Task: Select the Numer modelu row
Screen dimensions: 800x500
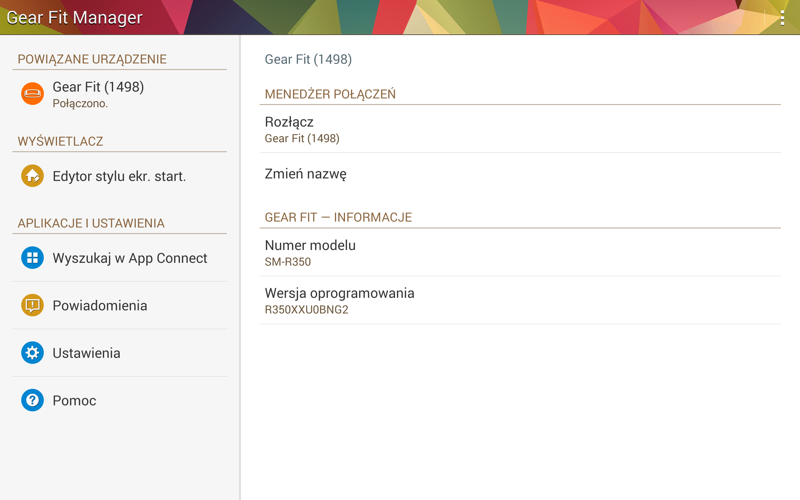Action: (520, 252)
